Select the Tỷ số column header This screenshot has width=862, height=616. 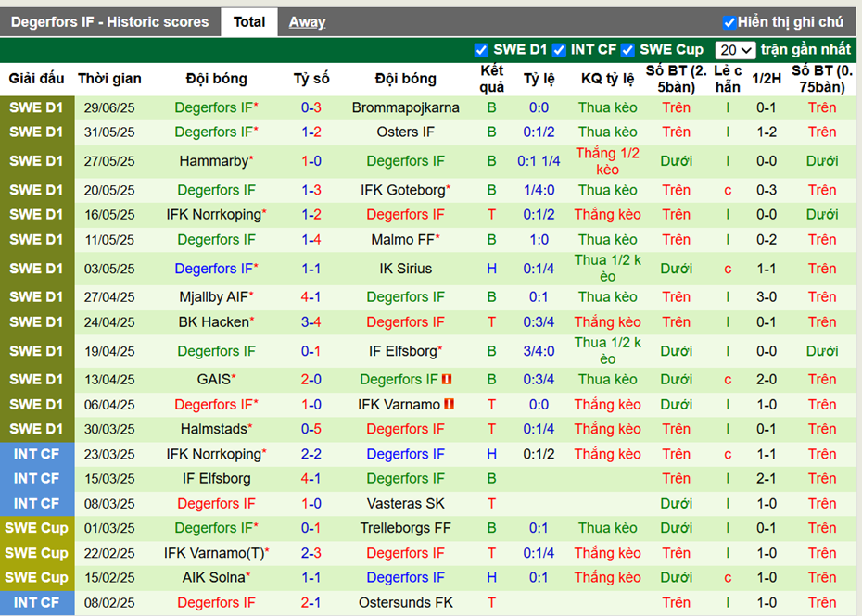(311, 79)
